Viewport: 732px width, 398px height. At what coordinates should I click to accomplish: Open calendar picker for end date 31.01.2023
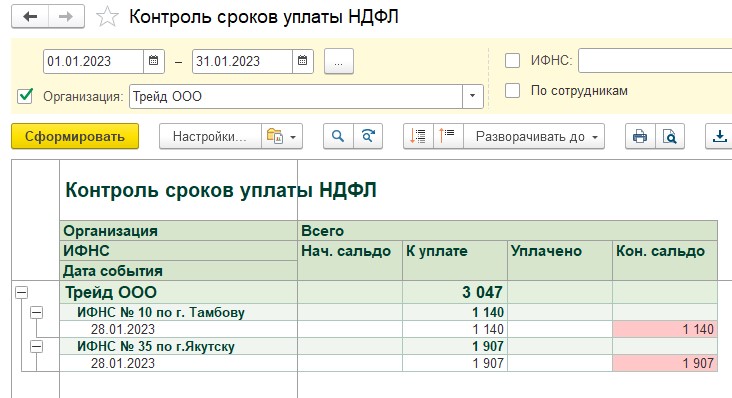pyautogui.click(x=303, y=61)
